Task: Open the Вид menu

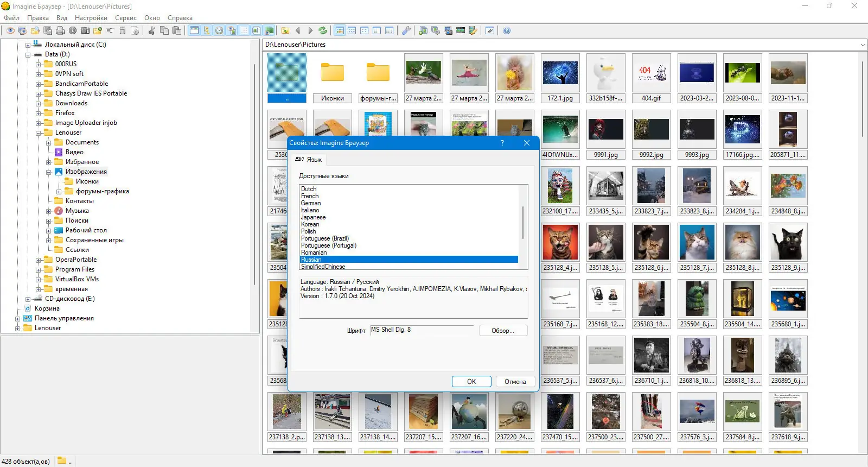Action: pyautogui.click(x=62, y=18)
